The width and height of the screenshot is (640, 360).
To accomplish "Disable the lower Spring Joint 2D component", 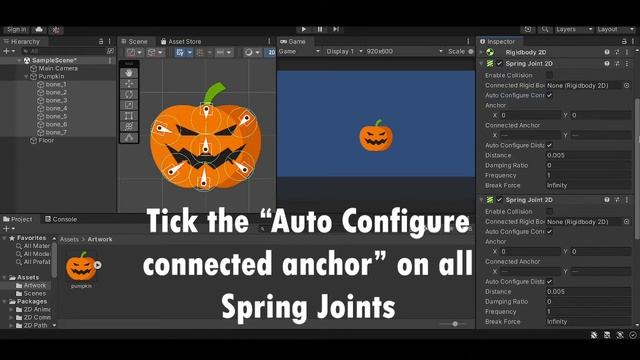I will [499, 200].
